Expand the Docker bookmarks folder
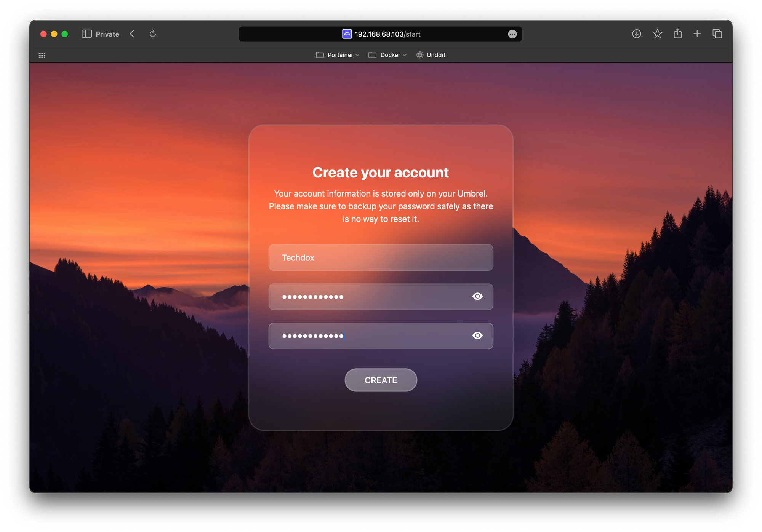This screenshot has height=532, width=762. (387, 55)
